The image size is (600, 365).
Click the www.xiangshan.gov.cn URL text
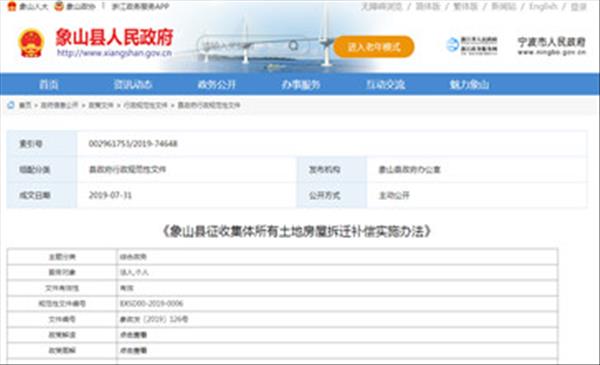[114, 53]
